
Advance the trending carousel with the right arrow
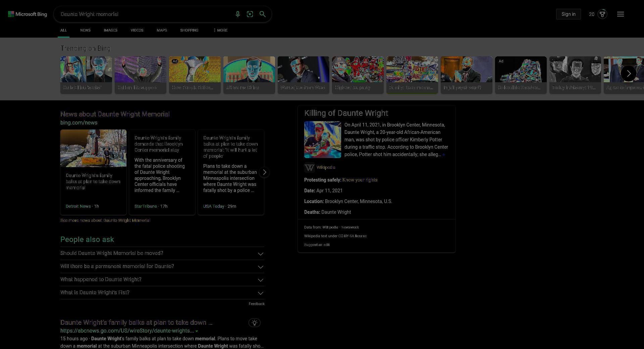(629, 73)
